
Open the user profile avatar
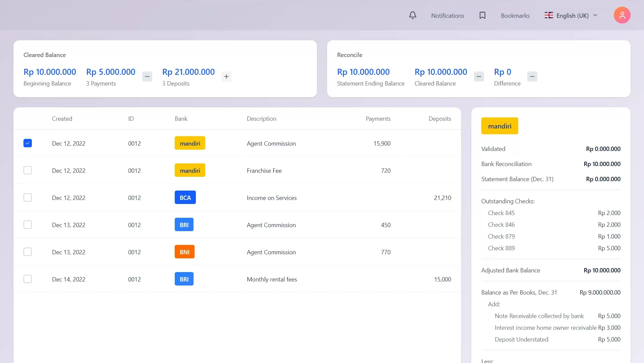pyautogui.click(x=622, y=15)
